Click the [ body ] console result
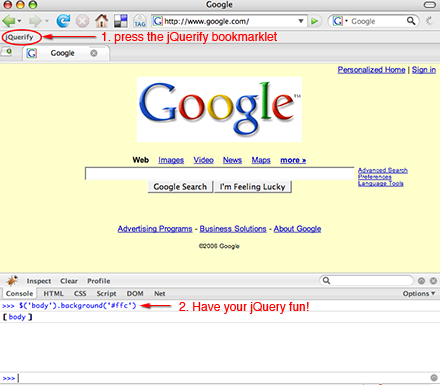Image resolution: width=440 pixels, height=385 pixels. click(18, 317)
